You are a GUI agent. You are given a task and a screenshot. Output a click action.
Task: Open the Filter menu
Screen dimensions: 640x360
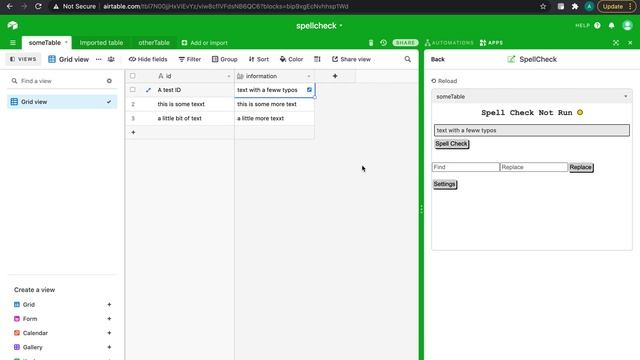(x=190, y=59)
